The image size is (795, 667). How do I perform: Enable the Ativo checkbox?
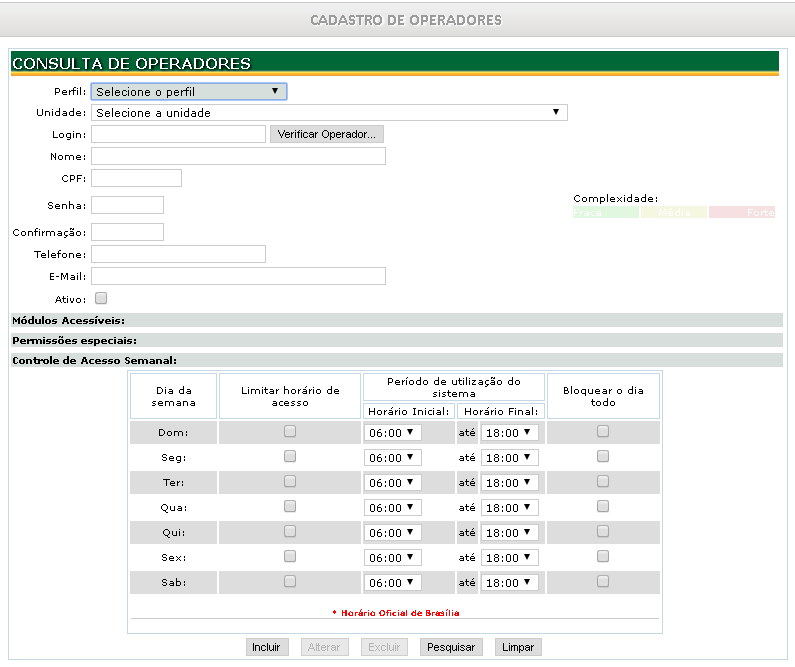pos(101,298)
